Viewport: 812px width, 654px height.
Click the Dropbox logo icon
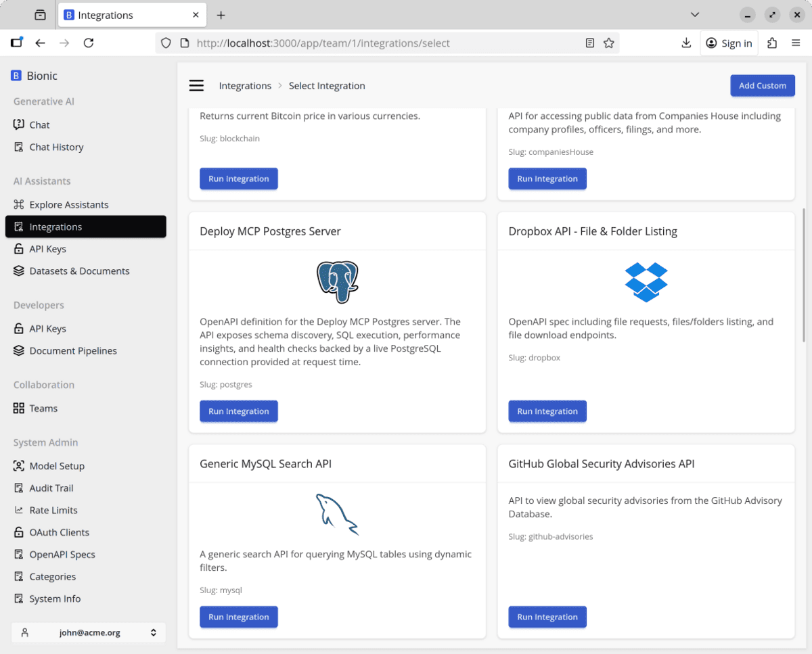pyautogui.click(x=646, y=282)
